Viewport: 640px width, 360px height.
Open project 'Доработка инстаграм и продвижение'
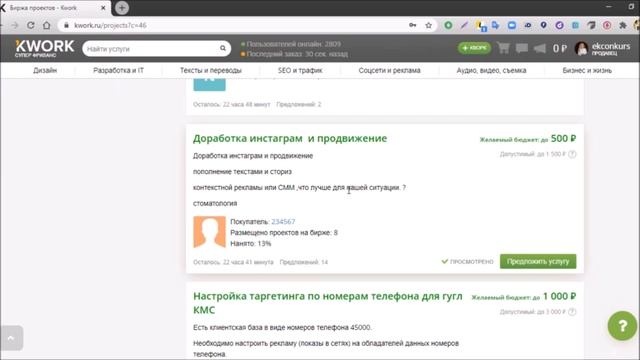(290, 138)
